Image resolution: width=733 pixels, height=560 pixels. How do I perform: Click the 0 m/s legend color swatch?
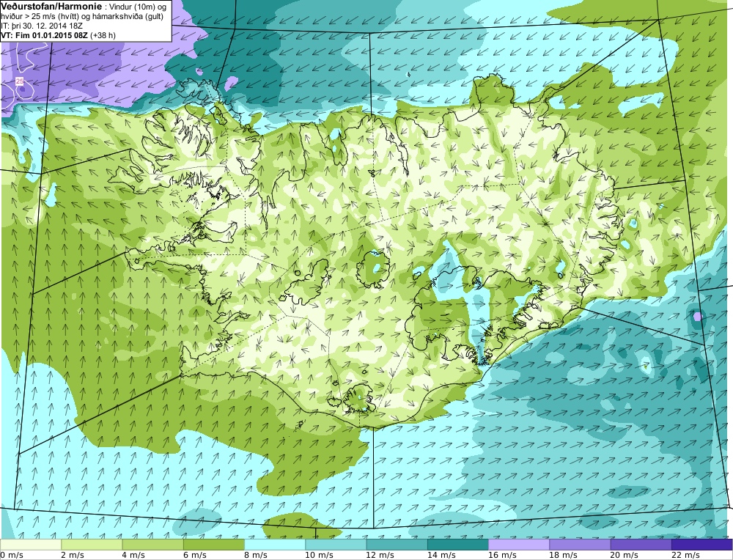[x=31, y=545]
